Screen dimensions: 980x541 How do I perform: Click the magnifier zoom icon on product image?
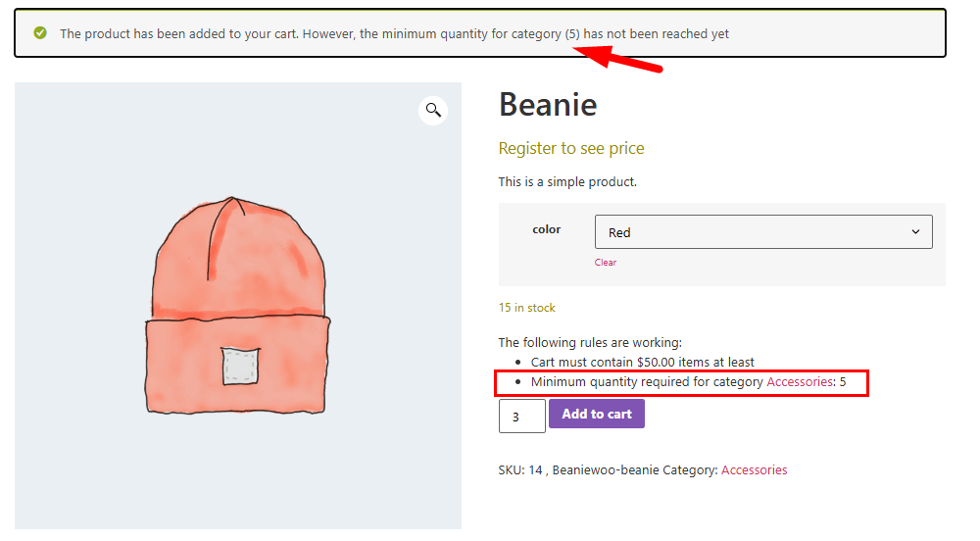[x=433, y=110]
